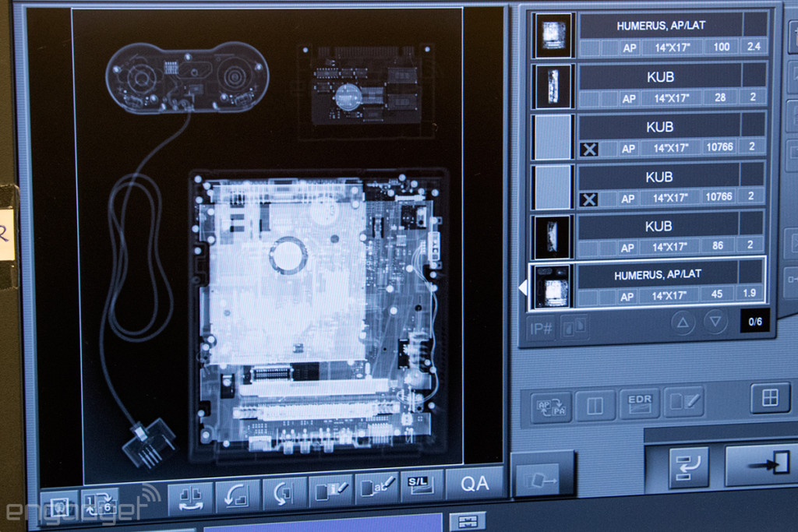
Task: Open the EDR processing button
Action: [x=639, y=403]
